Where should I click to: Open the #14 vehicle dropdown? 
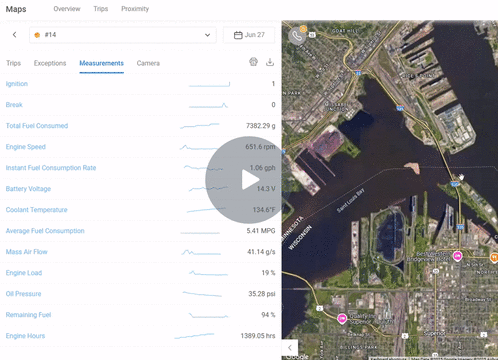click(123, 35)
